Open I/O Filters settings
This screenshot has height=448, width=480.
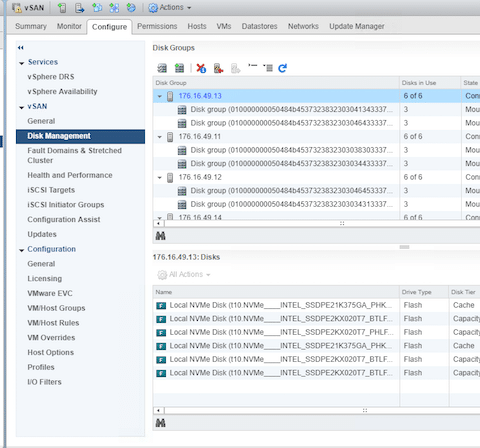click(x=44, y=382)
